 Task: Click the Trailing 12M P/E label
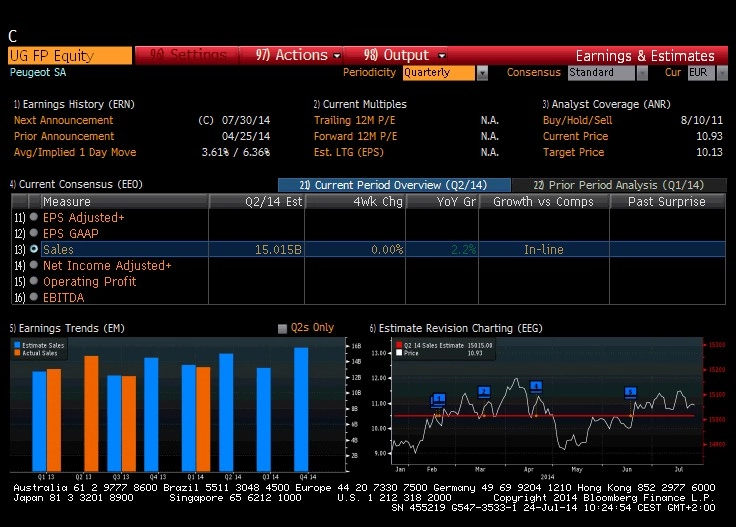[x=354, y=120]
